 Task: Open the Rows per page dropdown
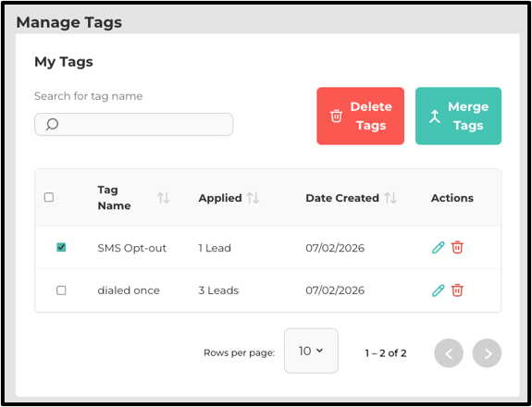point(311,351)
